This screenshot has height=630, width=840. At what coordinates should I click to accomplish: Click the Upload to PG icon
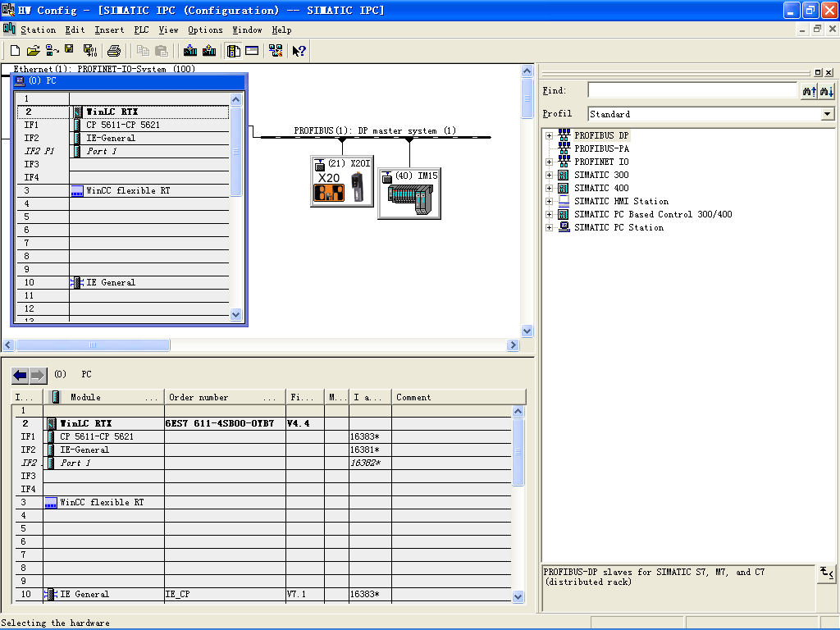(209, 51)
